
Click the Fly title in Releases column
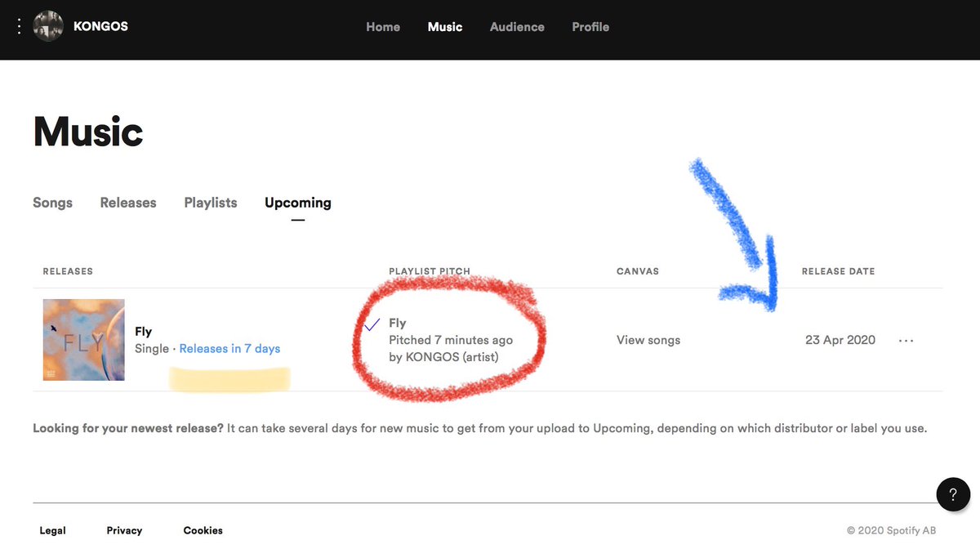(144, 332)
